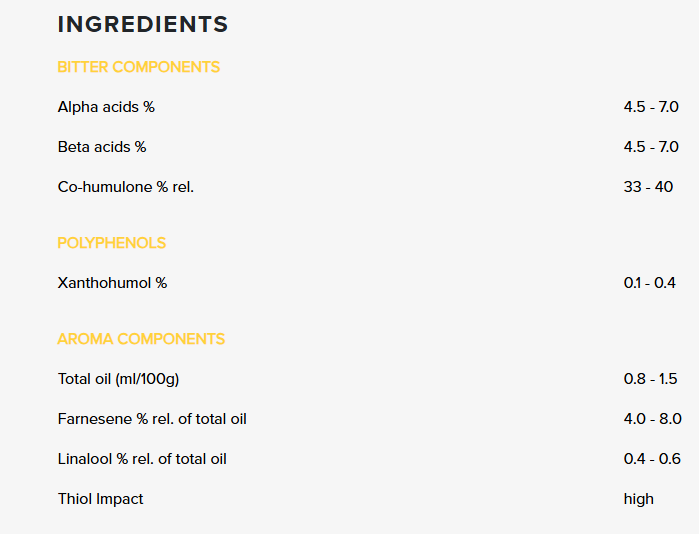Screen dimensions: 699x534
Task: Click the Xanthohumol % label
Action: click(112, 283)
